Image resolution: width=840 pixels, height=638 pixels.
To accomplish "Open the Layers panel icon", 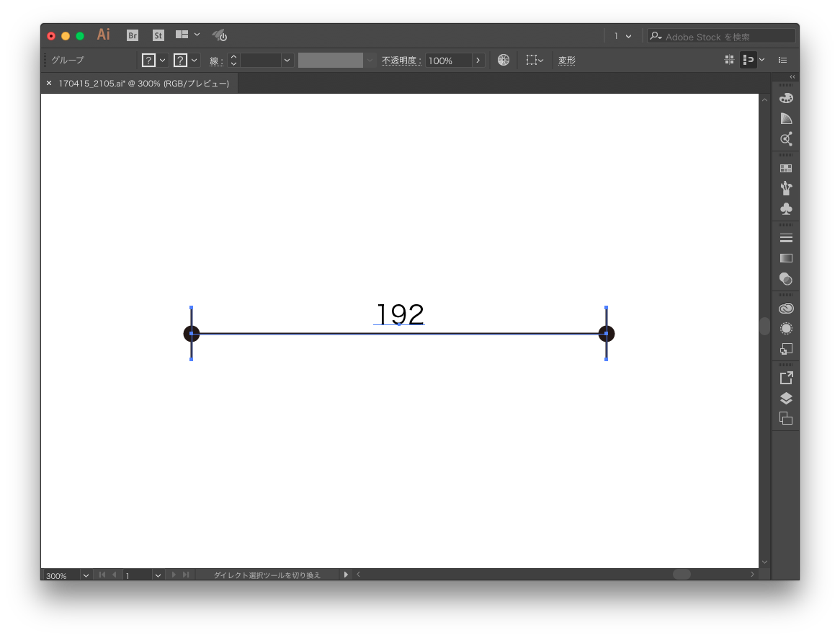I will coord(786,399).
